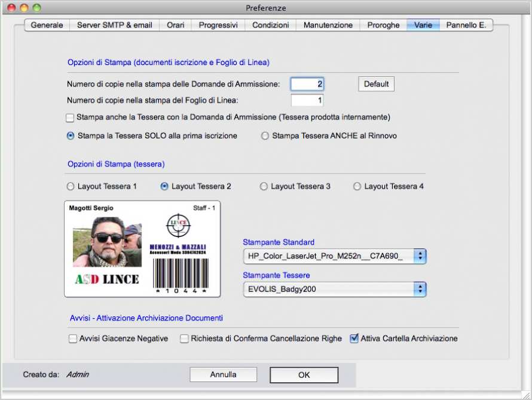
Task: Check Avvisi Giacenze Negative option
Action: click(x=73, y=339)
